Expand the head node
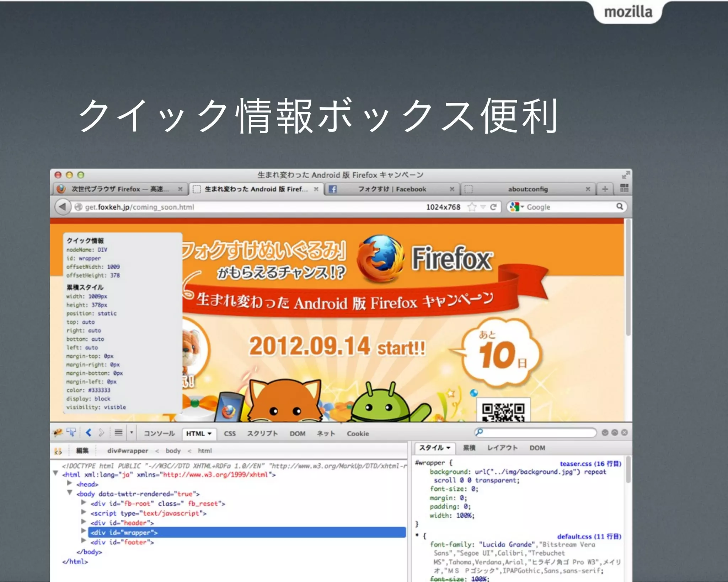 click(70, 483)
